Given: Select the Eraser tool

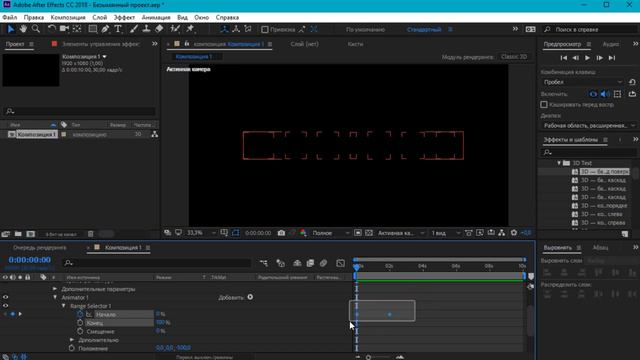Looking at the screenshot, I should point(159,29).
